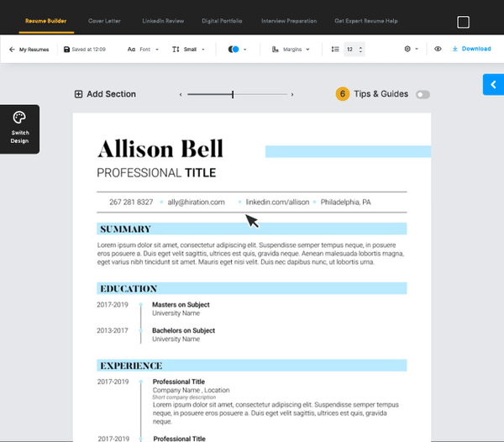Click the orange 6 tips badge
The image size is (504, 442).
(x=343, y=94)
